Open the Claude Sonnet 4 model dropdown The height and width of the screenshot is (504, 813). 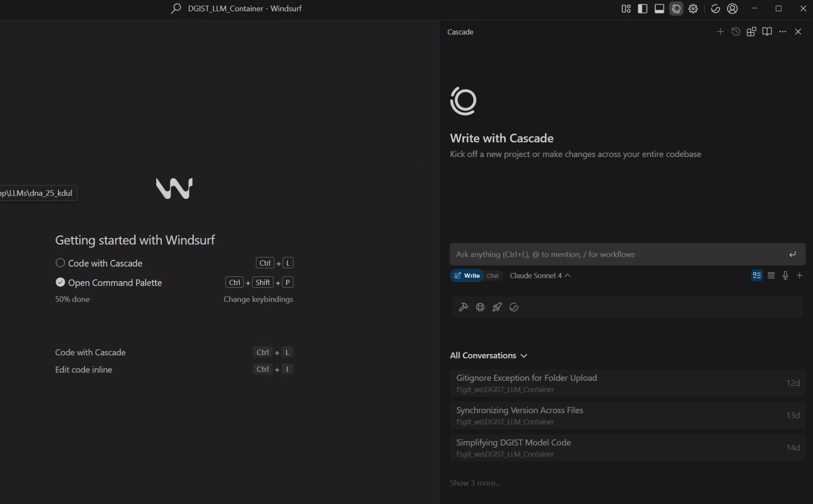coord(540,276)
